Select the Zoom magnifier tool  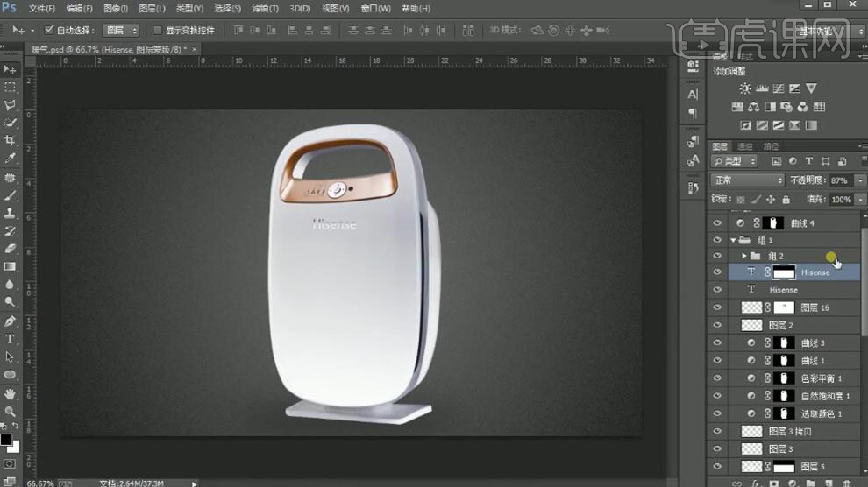[10, 412]
